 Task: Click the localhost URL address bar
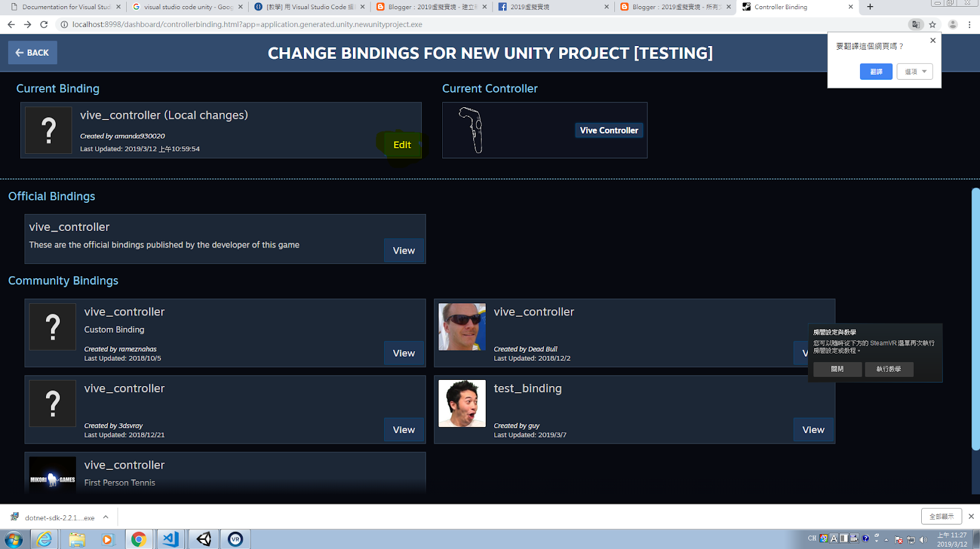(x=484, y=25)
